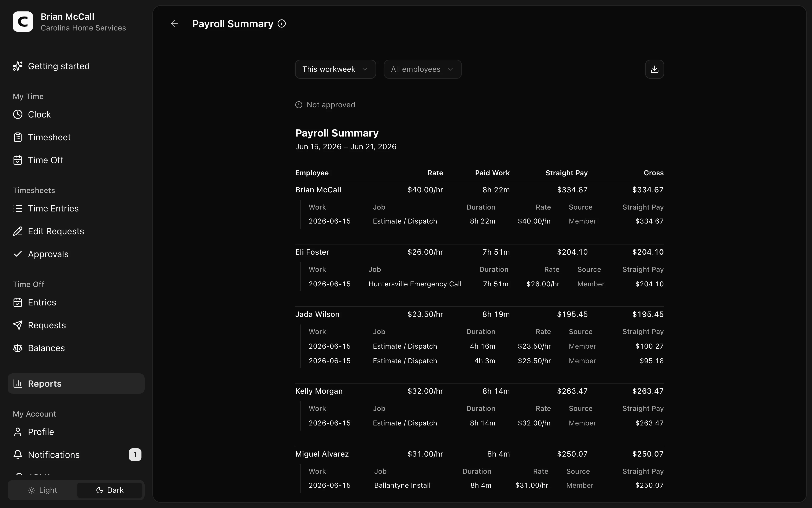The height and width of the screenshot is (508, 812).
Task: Open Notifications page
Action: (76, 455)
